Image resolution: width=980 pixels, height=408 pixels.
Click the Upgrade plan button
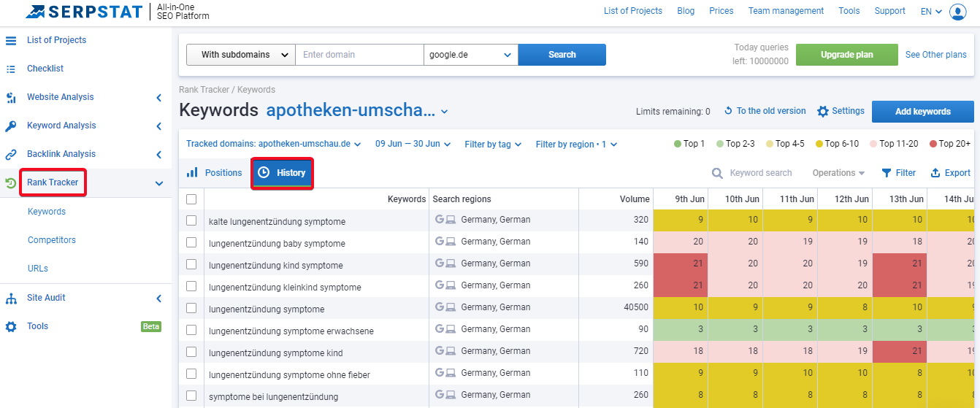[x=847, y=55]
